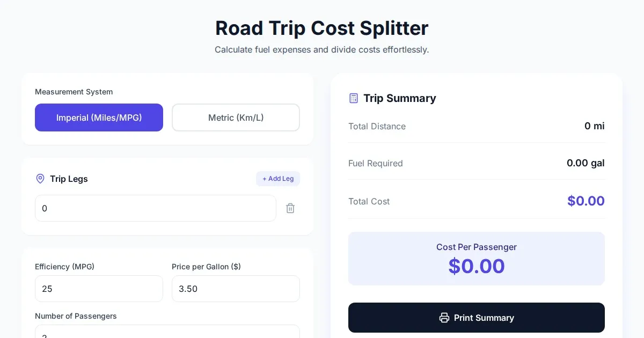Viewport: 644px width, 338px height.
Task: Click the calculator icon beside Trip Summary
Action: point(354,98)
